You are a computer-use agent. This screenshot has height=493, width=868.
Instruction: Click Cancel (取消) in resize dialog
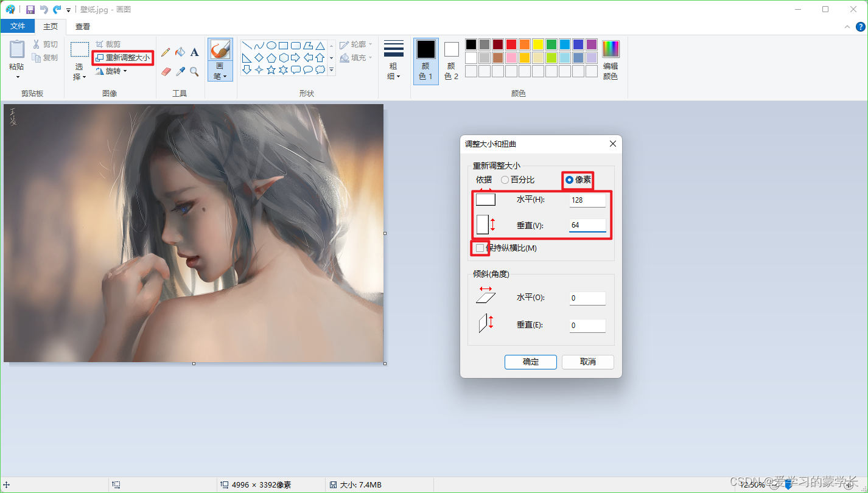(x=588, y=362)
